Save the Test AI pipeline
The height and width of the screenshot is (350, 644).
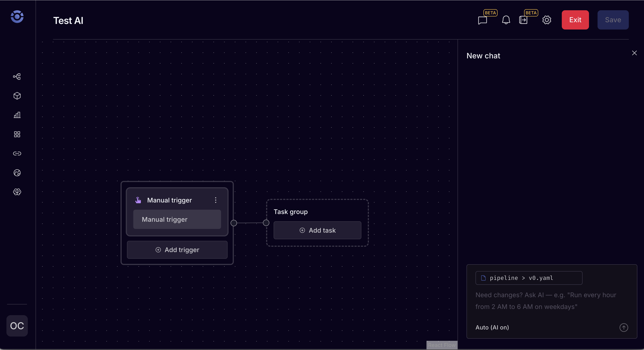pos(613,20)
